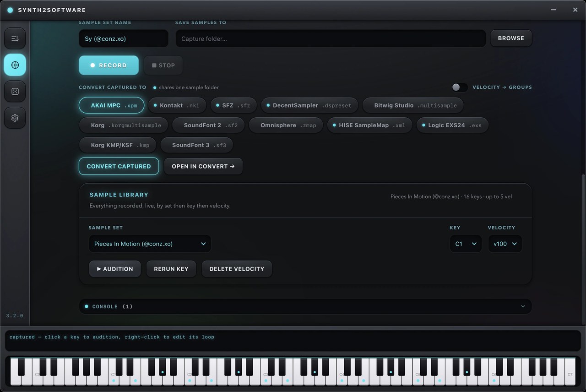
Task: Toggle Kontakt .nki format chip
Action: click(177, 105)
